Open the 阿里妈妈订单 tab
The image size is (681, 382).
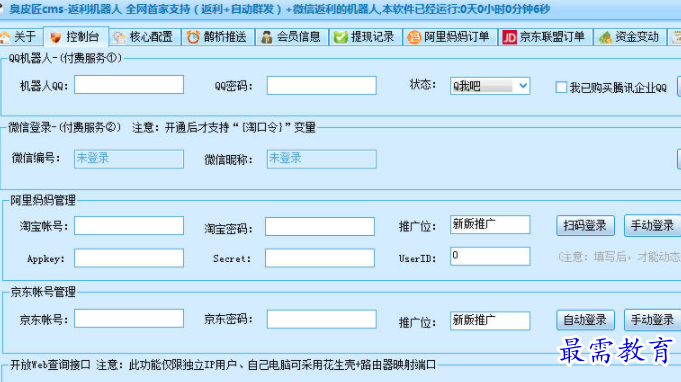point(450,37)
